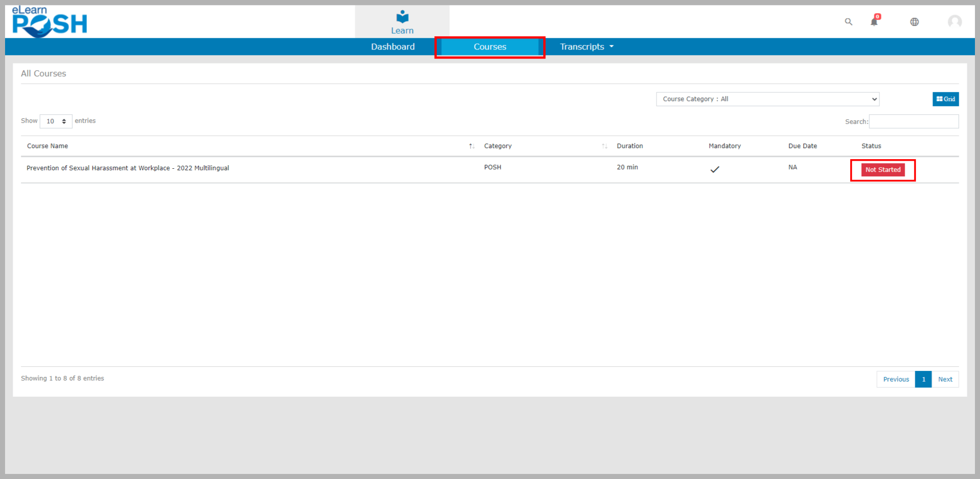Screen dimensions: 980x479
Task: Go to the Dashboard tab
Action: coord(393,46)
